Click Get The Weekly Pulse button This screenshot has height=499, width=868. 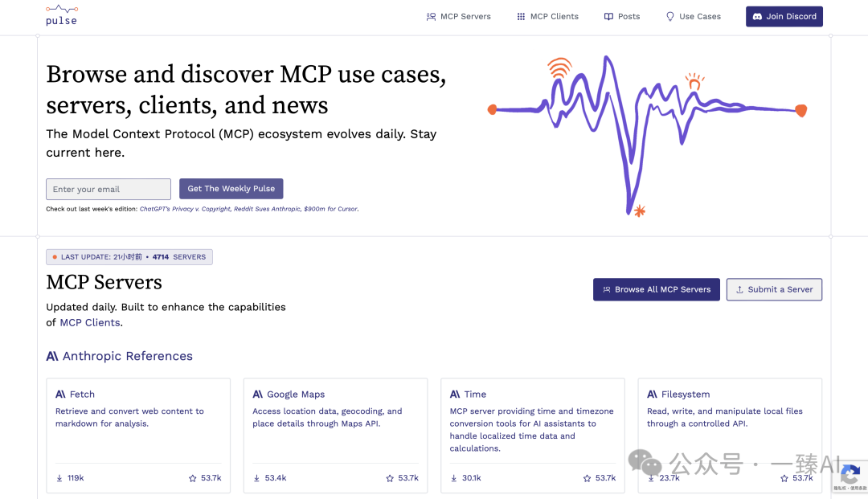click(231, 189)
